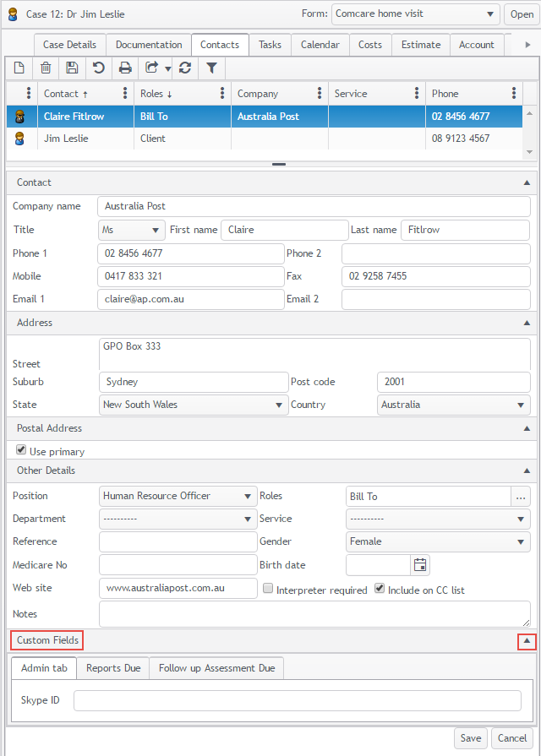This screenshot has height=756, width=541.
Task: Click the Refresh icon in toolbar
Action: coord(185,68)
